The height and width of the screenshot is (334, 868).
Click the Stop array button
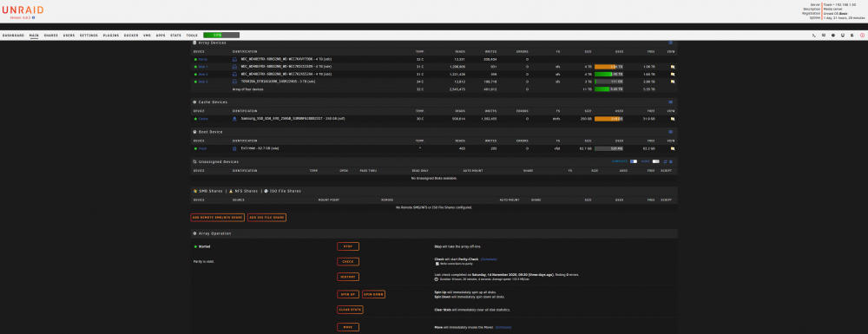coord(348,246)
